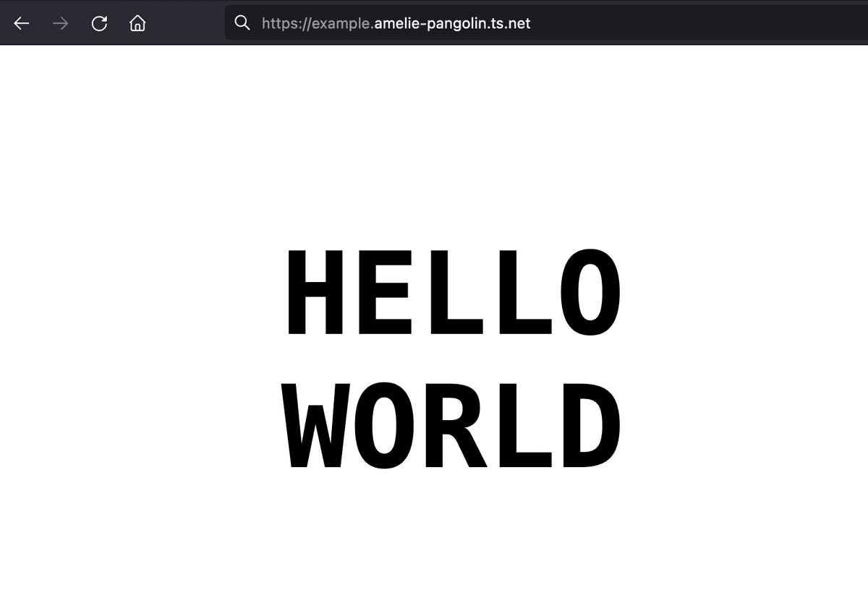Click the house icon next to the address bar
The image size is (868, 603).
point(137,23)
